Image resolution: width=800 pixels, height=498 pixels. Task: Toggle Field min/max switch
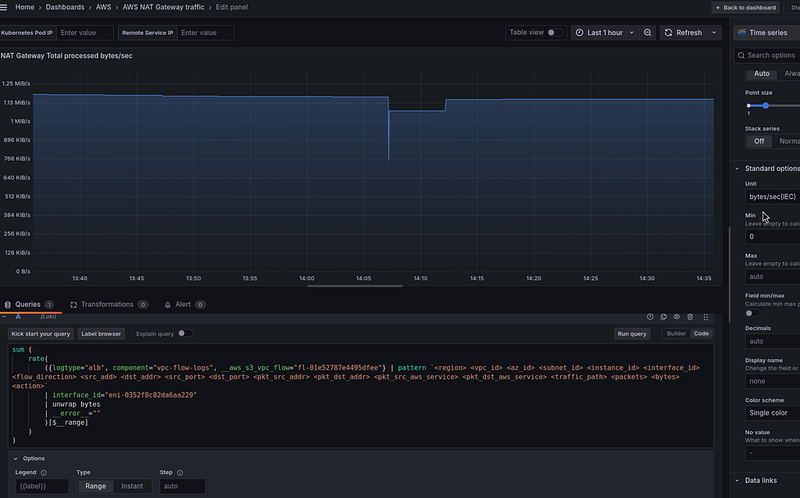(752, 313)
